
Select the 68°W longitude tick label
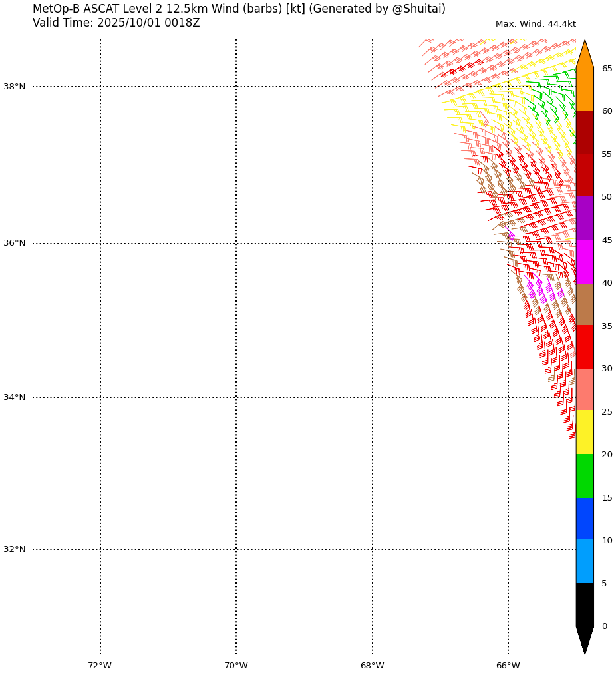(x=372, y=666)
